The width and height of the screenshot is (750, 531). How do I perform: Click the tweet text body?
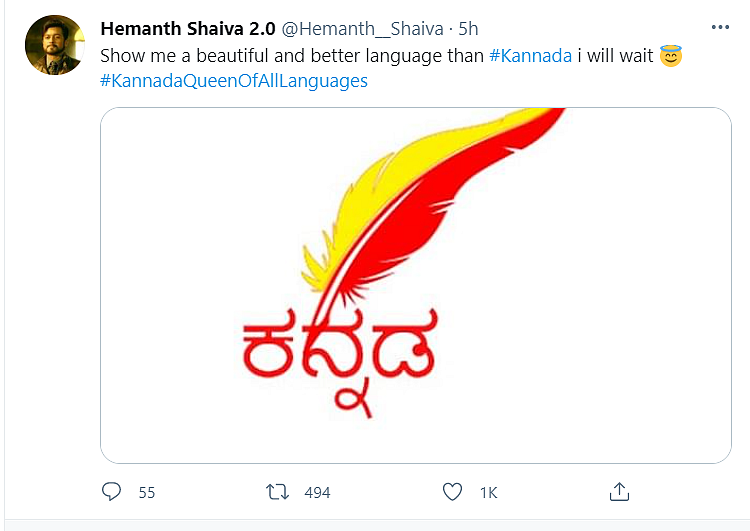[x=391, y=68]
